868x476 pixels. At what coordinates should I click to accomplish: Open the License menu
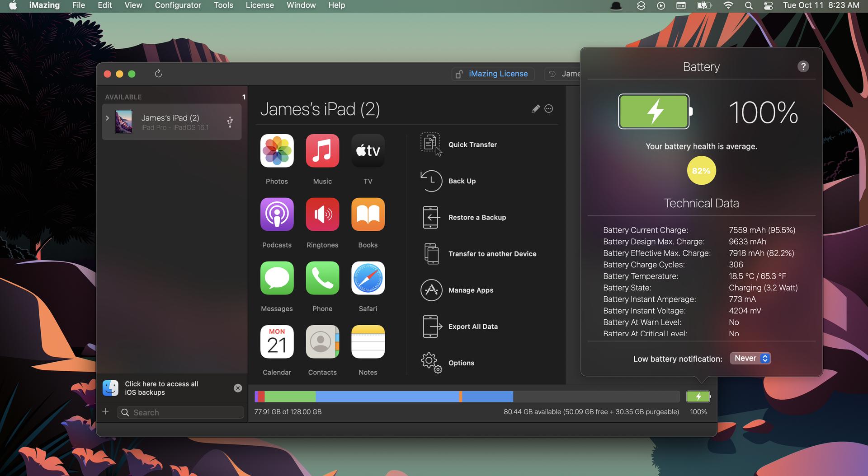[260, 5]
